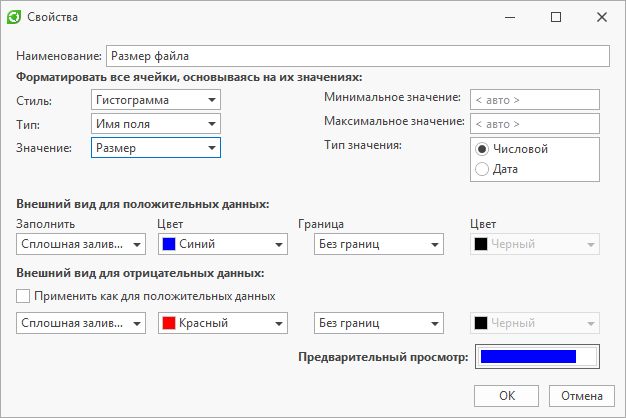Open the Красный color dropdown
This screenshot has height=418, width=626.
point(222,323)
